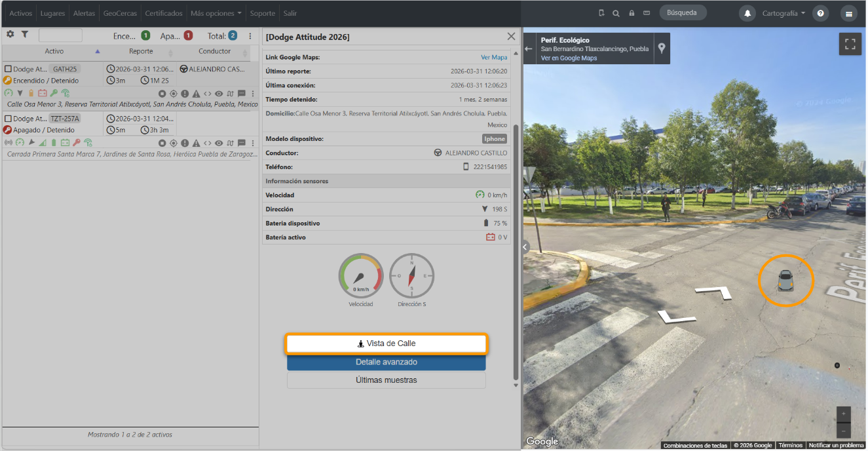Open the notifications bell in the top bar
This screenshot has width=868, height=451.
click(747, 13)
